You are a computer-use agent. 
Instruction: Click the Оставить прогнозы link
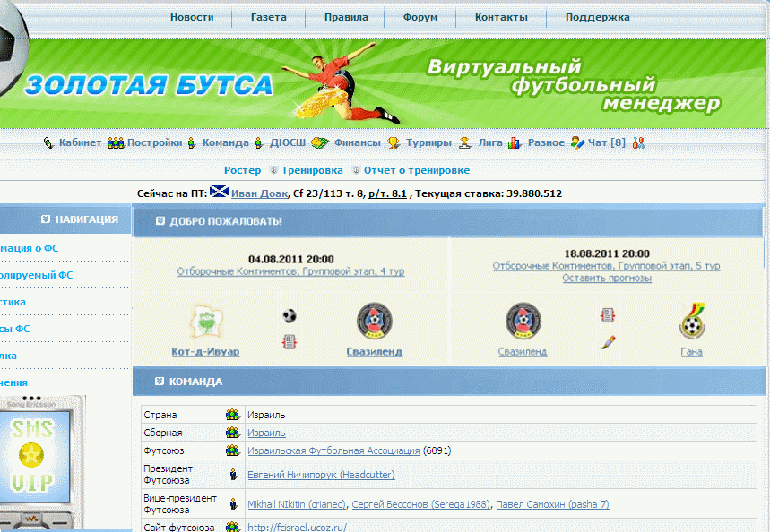coord(607,279)
